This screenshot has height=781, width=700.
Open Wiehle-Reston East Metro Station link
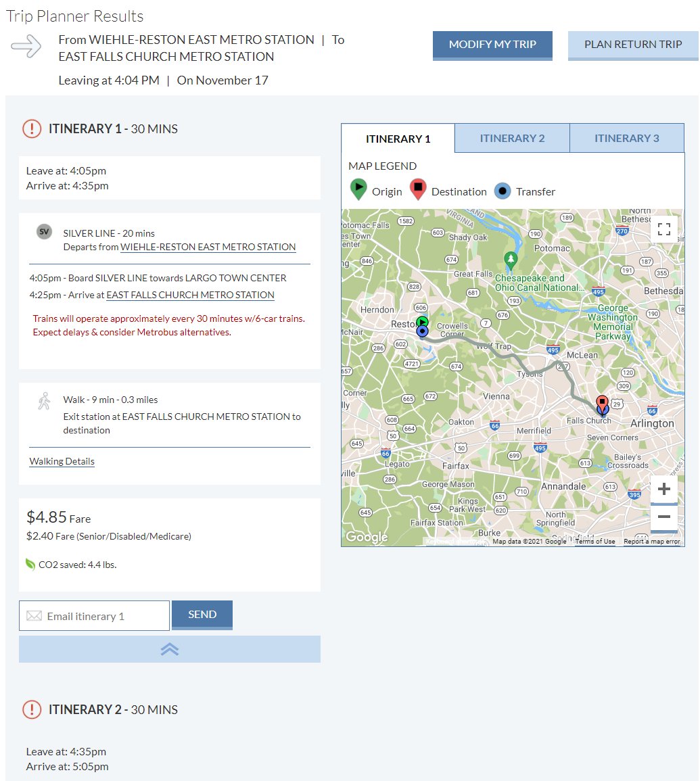[x=208, y=247]
